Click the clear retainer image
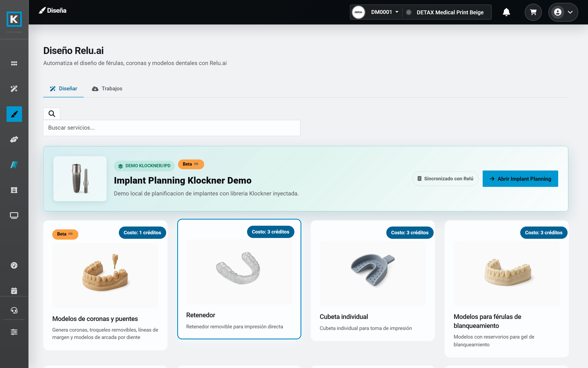The height and width of the screenshot is (368, 588). pyautogui.click(x=239, y=272)
